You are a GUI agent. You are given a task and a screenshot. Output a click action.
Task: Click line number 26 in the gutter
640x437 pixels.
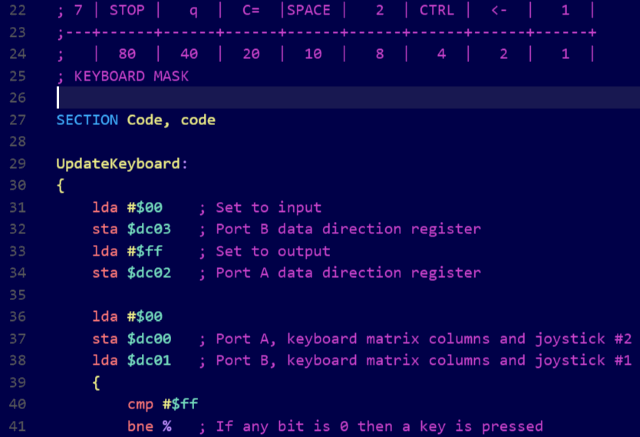pyautogui.click(x=18, y=98)
